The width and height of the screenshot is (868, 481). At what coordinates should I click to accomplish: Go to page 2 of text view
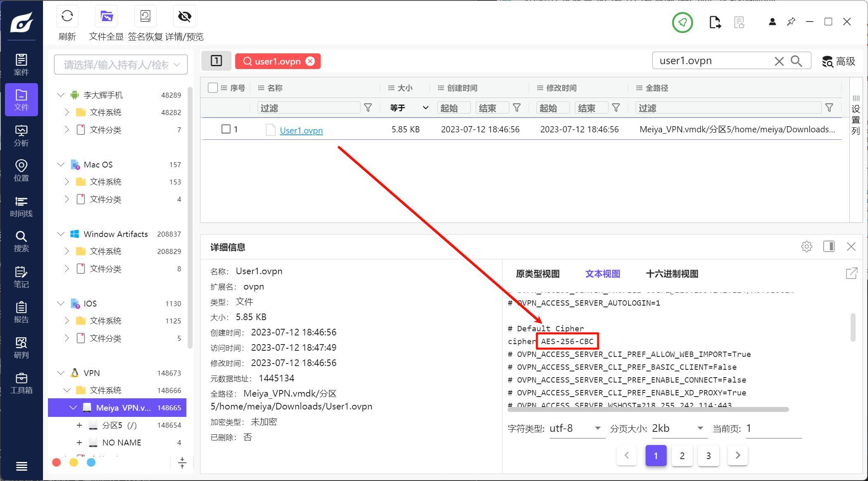682,455
